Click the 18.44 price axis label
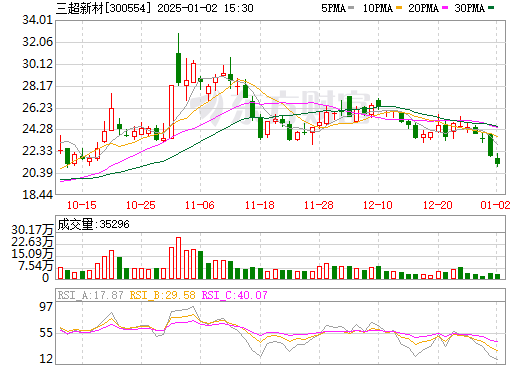The image size is (520, 365). click(38, 195)
